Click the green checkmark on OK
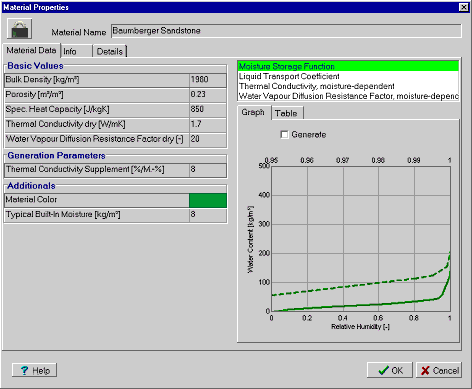Image resolution: width=472 pixels, height=389 pixels. coord(384,370)
